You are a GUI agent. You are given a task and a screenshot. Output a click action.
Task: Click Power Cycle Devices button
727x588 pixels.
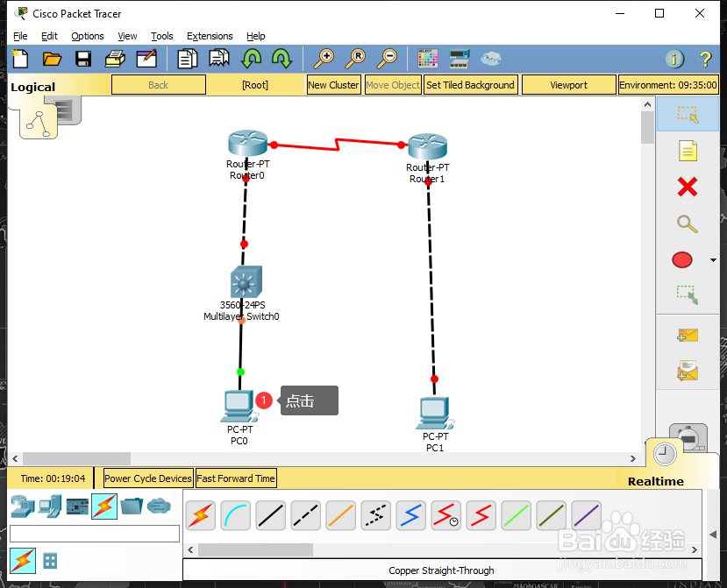148,478
